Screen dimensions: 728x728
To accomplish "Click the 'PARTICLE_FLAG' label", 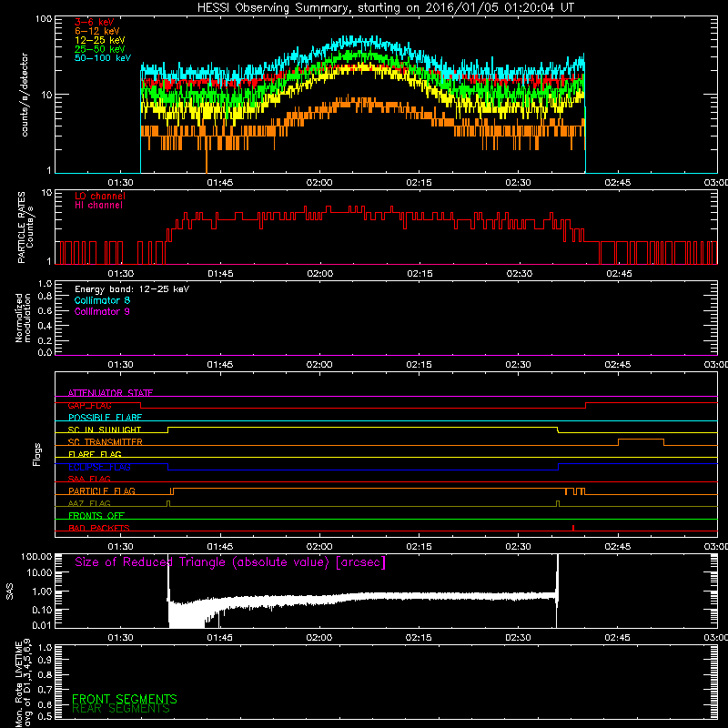I will pos(102,491).
